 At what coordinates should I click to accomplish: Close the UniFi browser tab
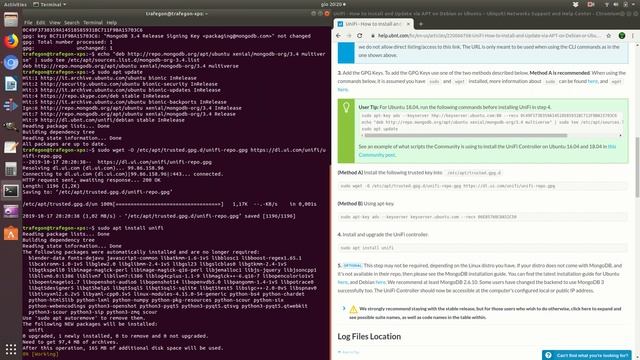408,24
